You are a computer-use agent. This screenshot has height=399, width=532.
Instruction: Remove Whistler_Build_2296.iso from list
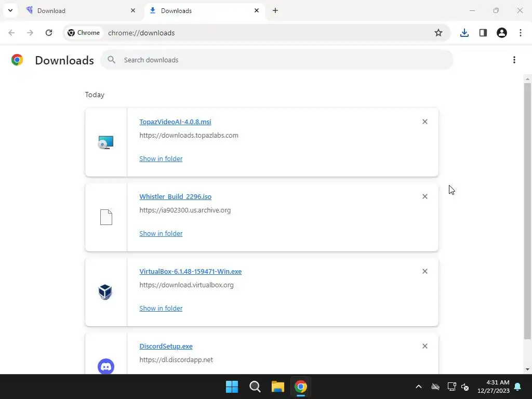tap(425, 196)
